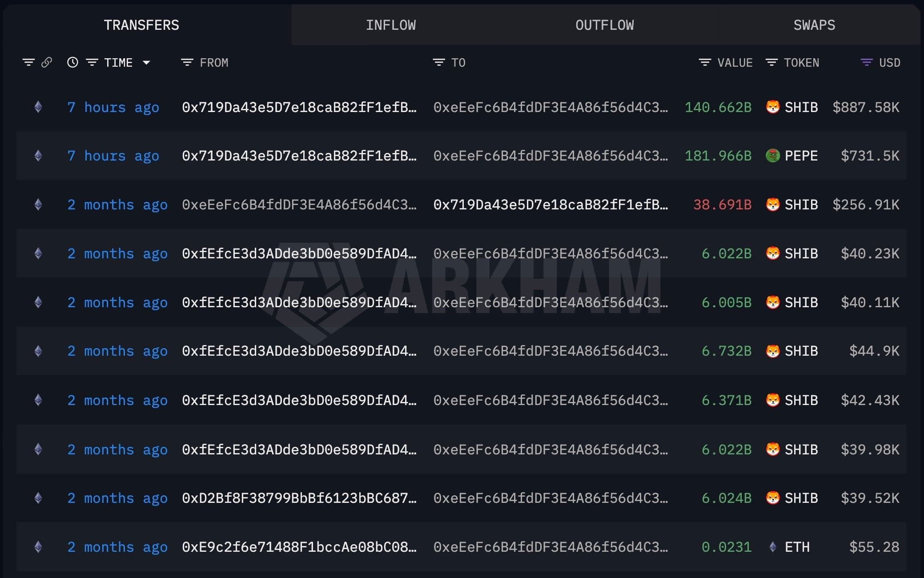Screen dimensions: 924x578
Task: Click the ETH token icon in the last row
Action: [x=773, y=547]
